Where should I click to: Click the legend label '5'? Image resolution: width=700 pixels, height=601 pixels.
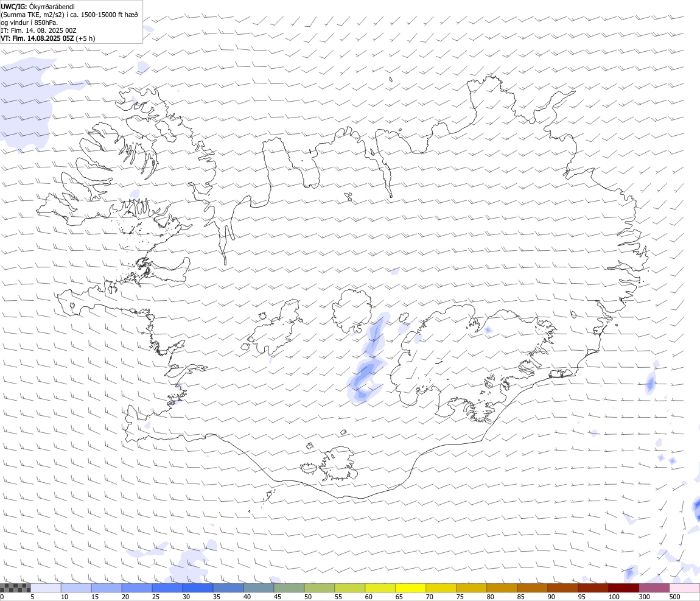pos(32,597)
